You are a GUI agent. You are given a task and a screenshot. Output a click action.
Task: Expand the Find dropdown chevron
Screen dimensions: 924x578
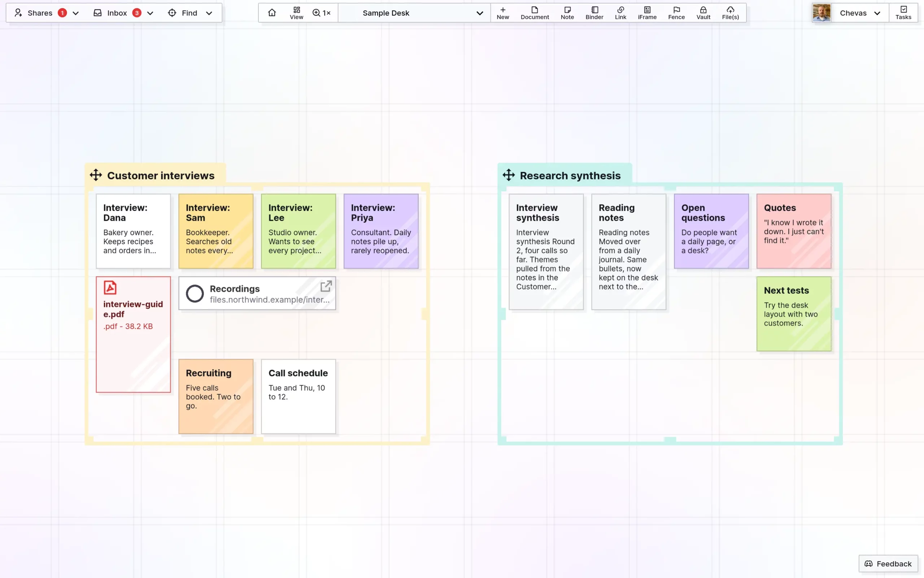(209, 13)
